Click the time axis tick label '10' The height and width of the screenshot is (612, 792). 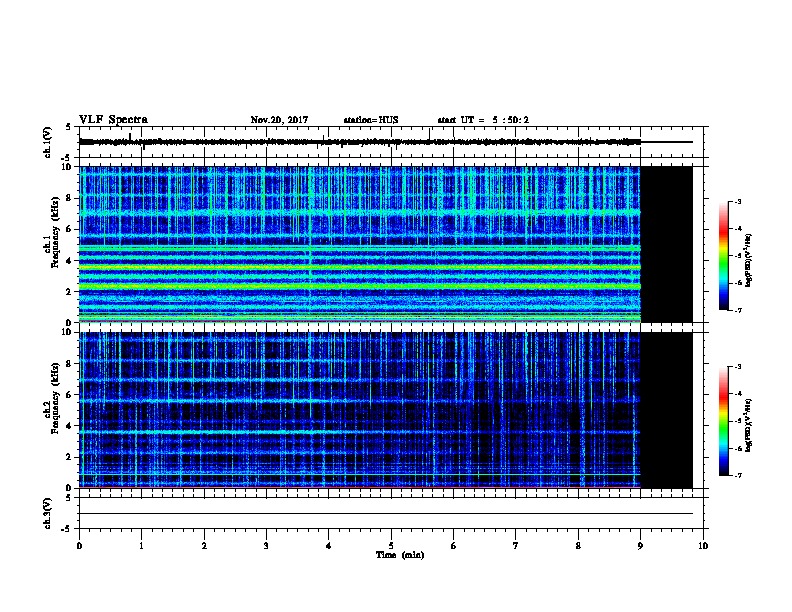703,546
